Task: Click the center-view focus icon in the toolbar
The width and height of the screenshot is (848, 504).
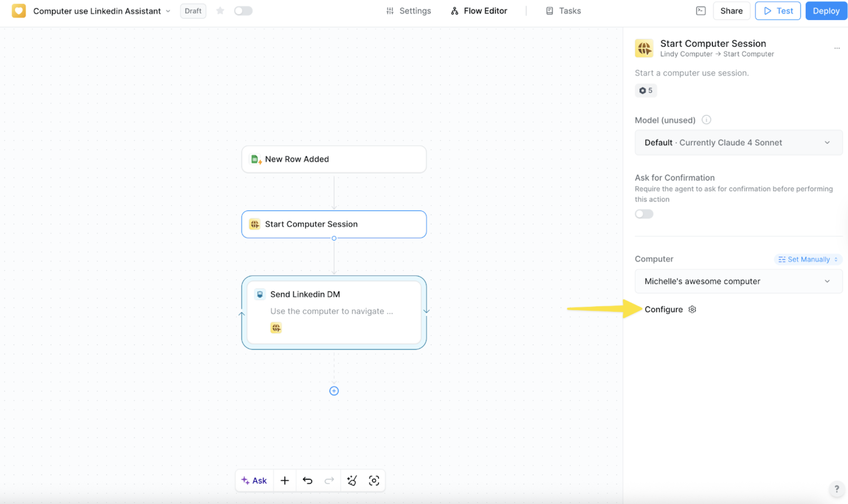Action: click(374, 480)
